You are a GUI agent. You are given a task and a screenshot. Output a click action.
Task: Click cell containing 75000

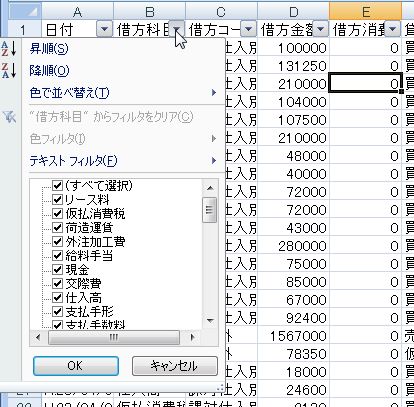point(293,264)
